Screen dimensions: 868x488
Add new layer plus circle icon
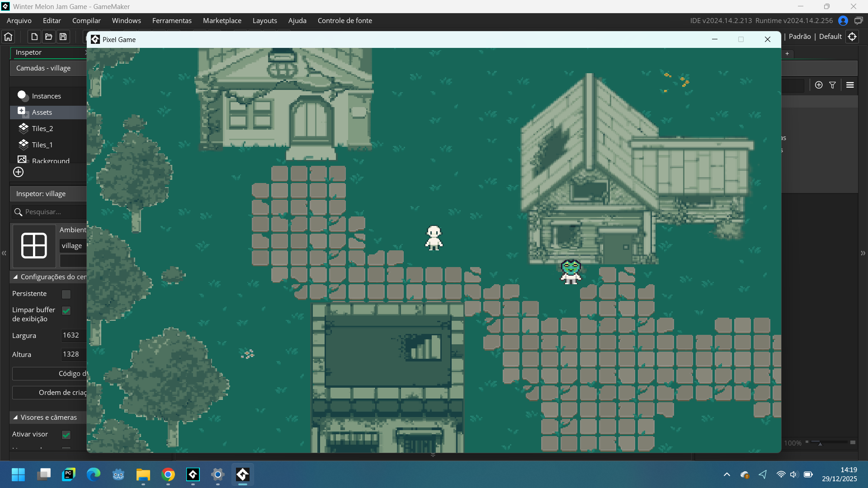click(18, 172)
